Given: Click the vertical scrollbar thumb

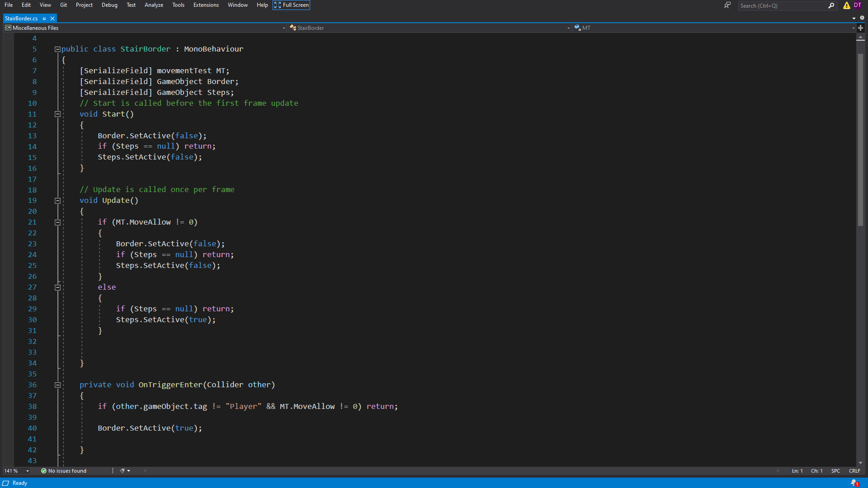Looking at the screenshot, I should click(x=860, y=140).
